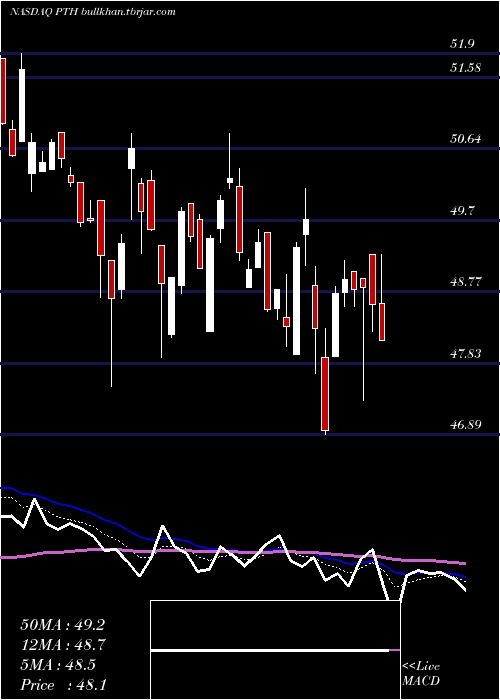500x700 pixels.
Task: Click the NASDAQ PTH bullkhan.tbrjar.com title text
Action: (x=92, y=12)
